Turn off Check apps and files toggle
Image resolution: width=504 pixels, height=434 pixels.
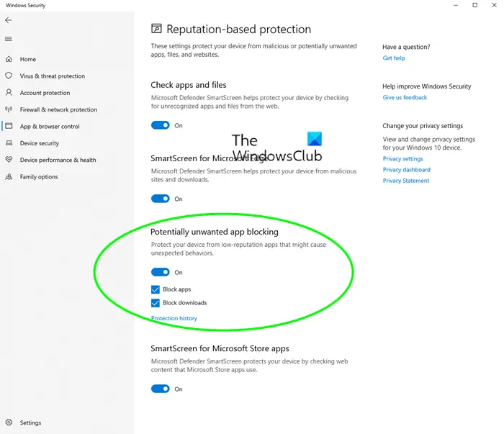pyautogui.click(x=161, y=125)
